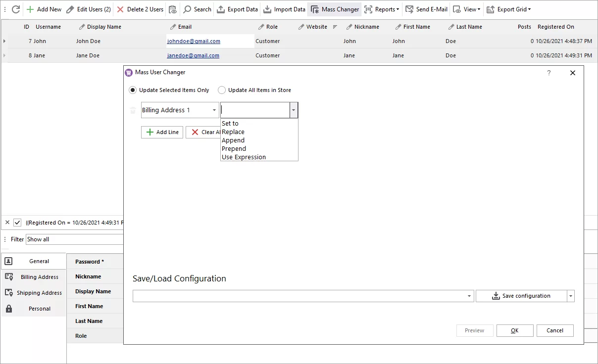Screen dimensions: 598x364
Task: Enable the Update Selected Items Only option
Action: [132, 90]
